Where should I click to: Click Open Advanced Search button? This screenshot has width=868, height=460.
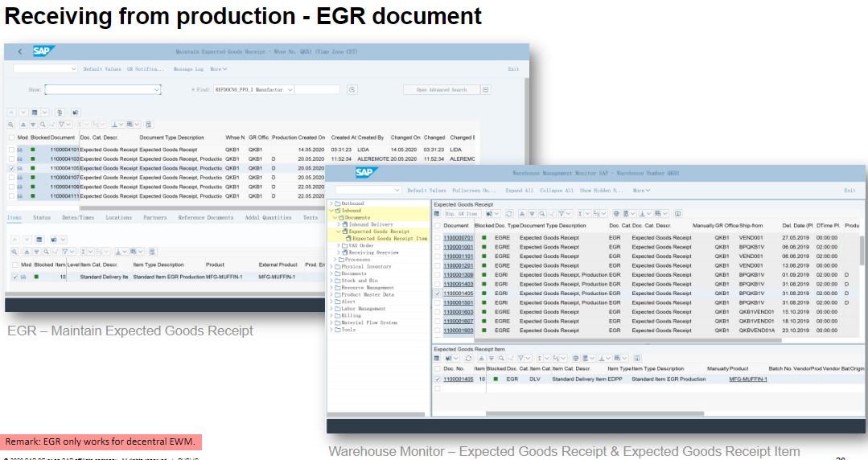441,90
